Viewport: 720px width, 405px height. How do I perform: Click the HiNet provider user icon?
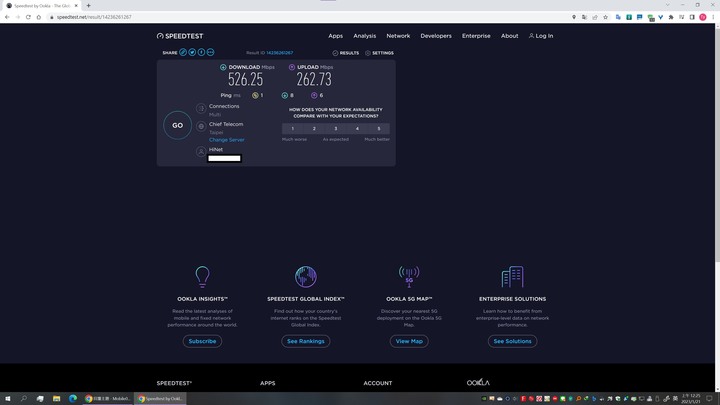[201, 152]
